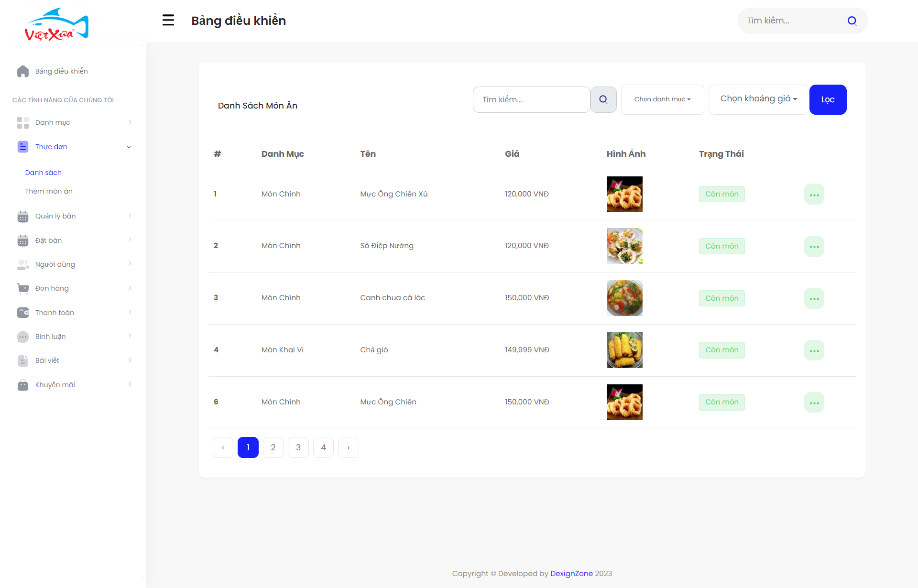The width and height of the screenshot is (918, 588).
Task: Click the Thanh toán wallet icon
Action: point(23,313)
